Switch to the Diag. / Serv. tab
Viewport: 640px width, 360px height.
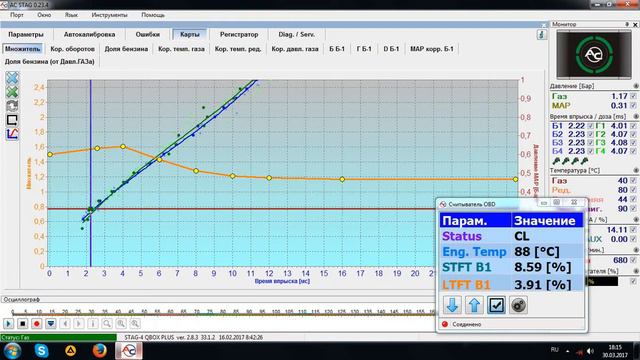pos(296,34)
